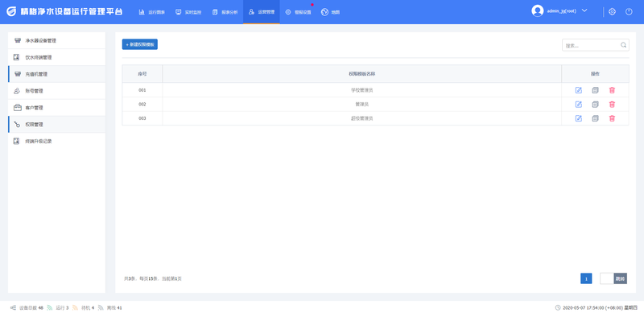
Task: Click the 新建权限模板 button
Action: [139, 44]
